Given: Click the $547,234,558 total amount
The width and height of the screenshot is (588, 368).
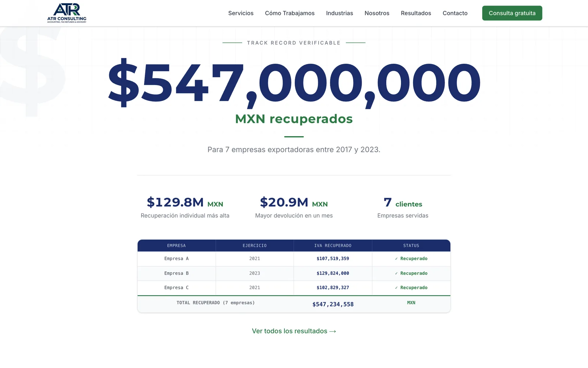Looking at the screenshot, I should (x=333, y=304).
